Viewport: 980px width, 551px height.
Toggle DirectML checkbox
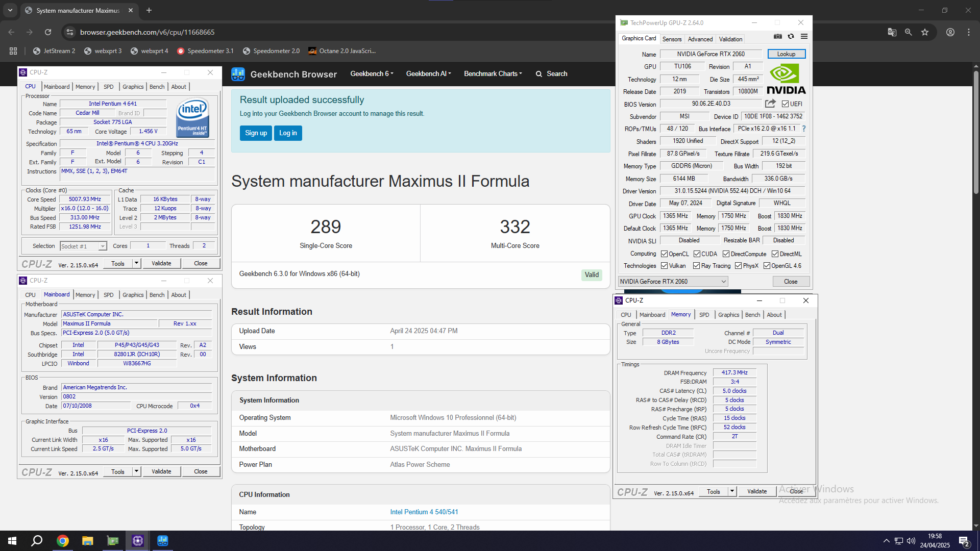[775, 254]
